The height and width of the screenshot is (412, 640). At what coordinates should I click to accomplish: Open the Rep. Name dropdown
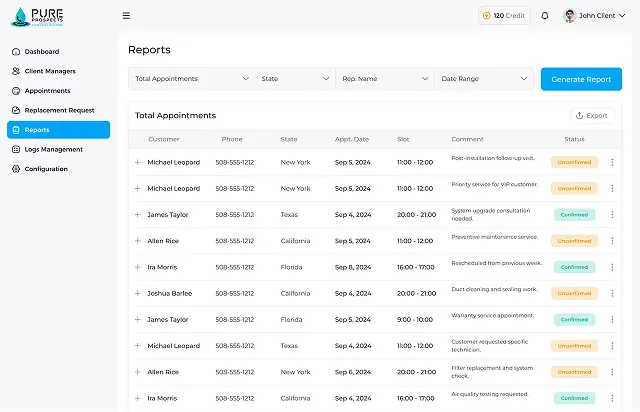click(x=384, y=78)
